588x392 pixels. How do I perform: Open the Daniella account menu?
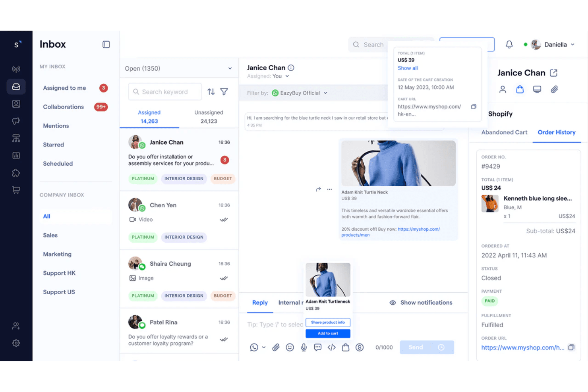553,44
